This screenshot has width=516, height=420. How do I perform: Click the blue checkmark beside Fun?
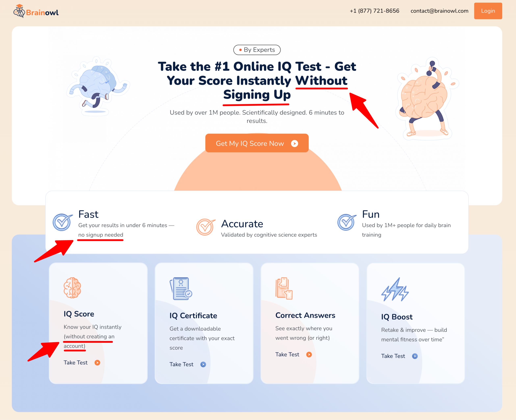click(x=346, y=222)
